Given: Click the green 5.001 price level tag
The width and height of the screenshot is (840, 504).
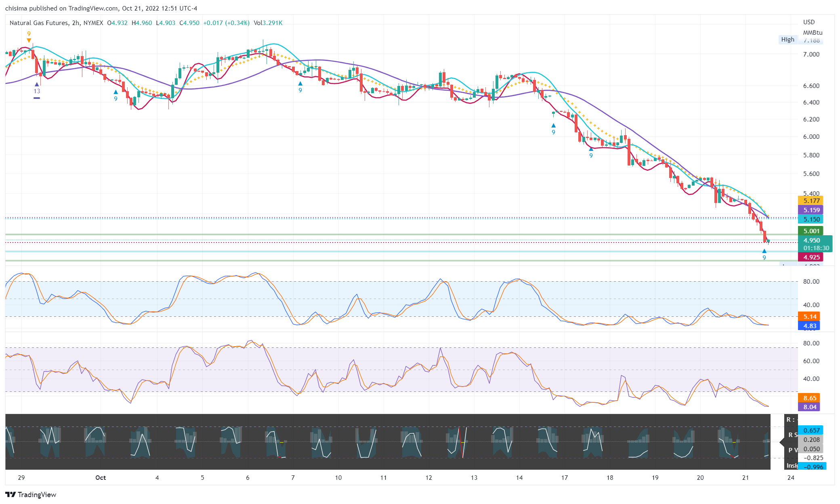Looking at the screenshot, I should (x=811, y=231).
